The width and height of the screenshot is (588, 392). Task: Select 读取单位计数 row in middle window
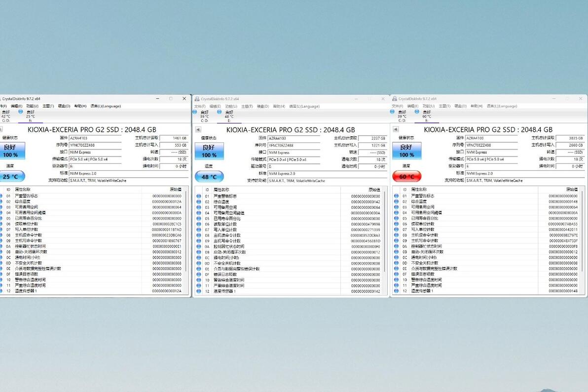click(x=289, y=224)
